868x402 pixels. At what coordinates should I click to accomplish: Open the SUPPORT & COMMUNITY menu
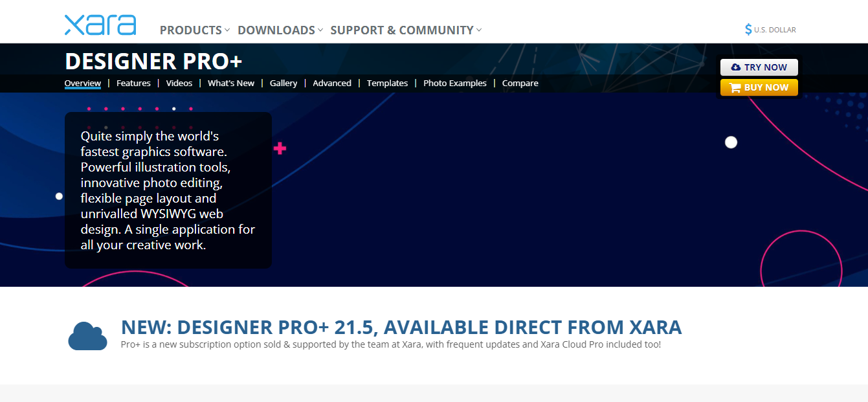406,30
